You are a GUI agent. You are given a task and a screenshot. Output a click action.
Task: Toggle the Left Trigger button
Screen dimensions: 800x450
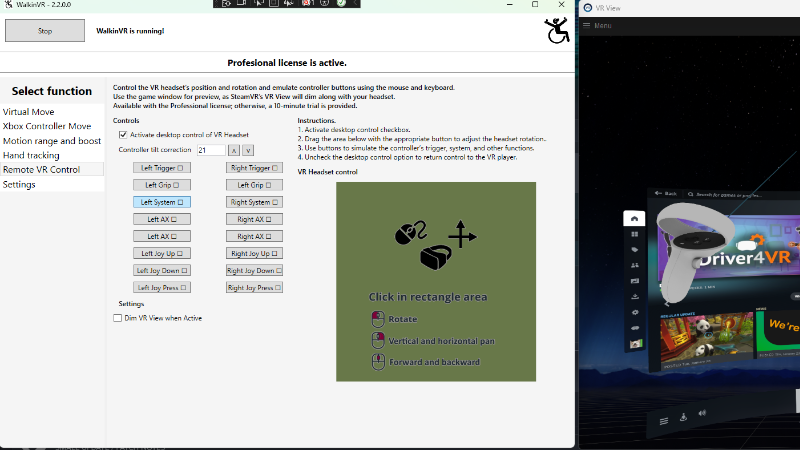click(x=161, y=168)
